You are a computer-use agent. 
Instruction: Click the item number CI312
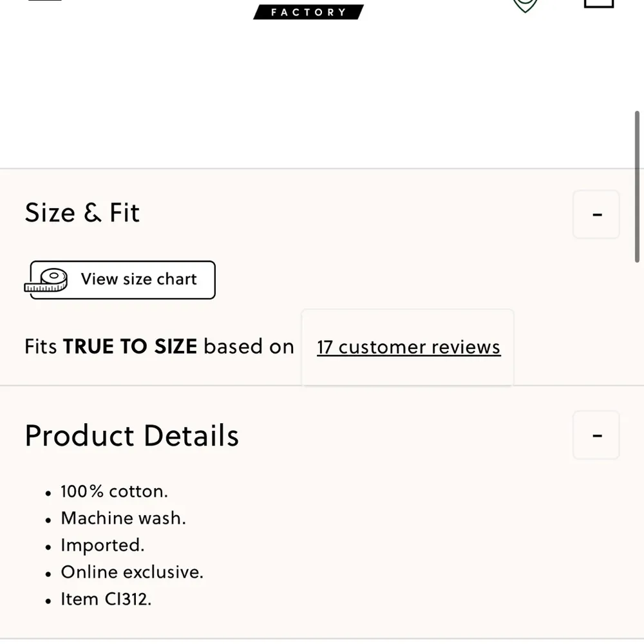(106, 600)
